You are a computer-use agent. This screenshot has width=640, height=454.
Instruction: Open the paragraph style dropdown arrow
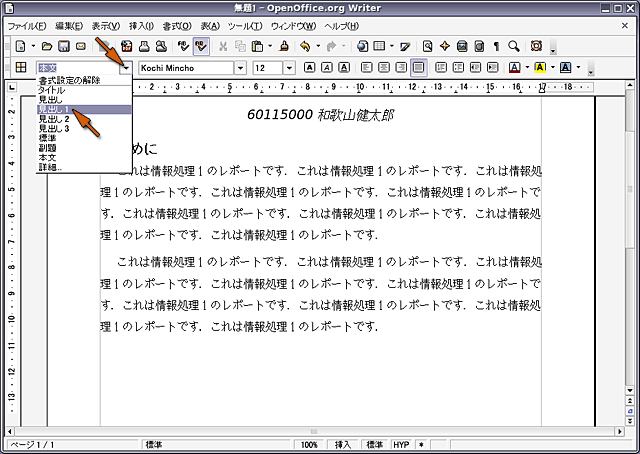(x=126, y=68)
